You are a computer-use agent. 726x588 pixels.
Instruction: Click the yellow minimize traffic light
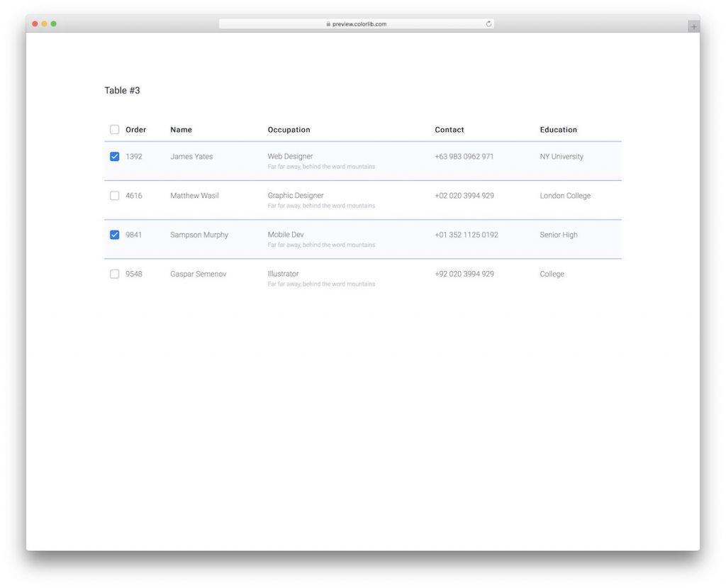43,23
